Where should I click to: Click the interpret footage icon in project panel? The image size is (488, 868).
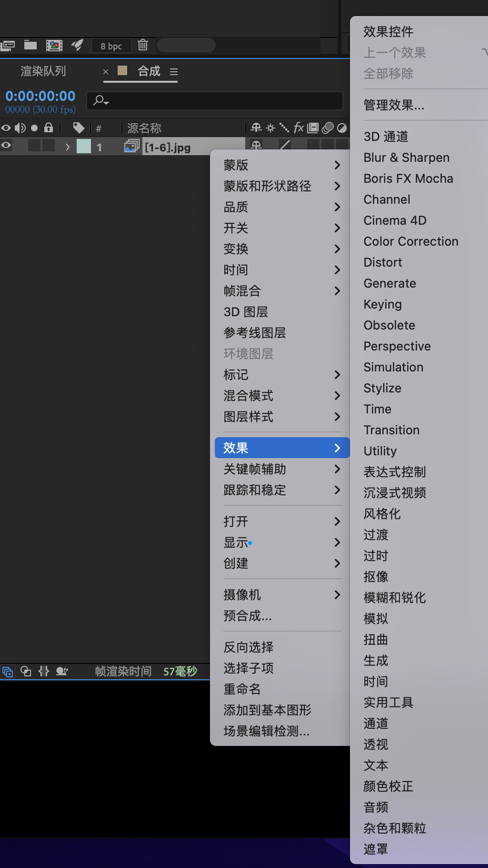tap(7, 45)
